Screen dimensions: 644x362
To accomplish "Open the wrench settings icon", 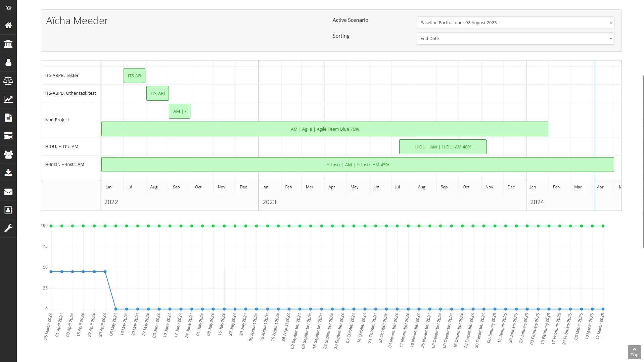I will point(8,228).
